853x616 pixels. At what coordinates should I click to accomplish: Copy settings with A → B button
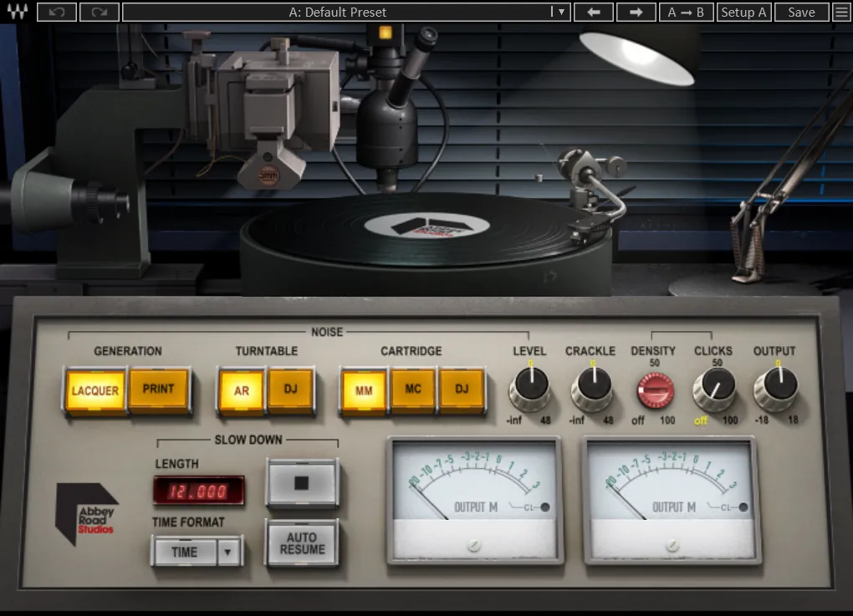(686, 13)
